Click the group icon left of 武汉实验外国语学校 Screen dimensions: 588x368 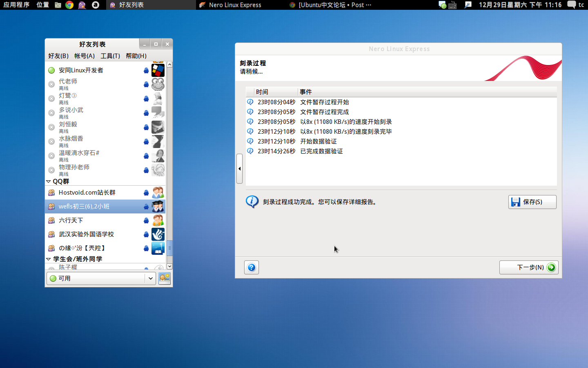51,234
